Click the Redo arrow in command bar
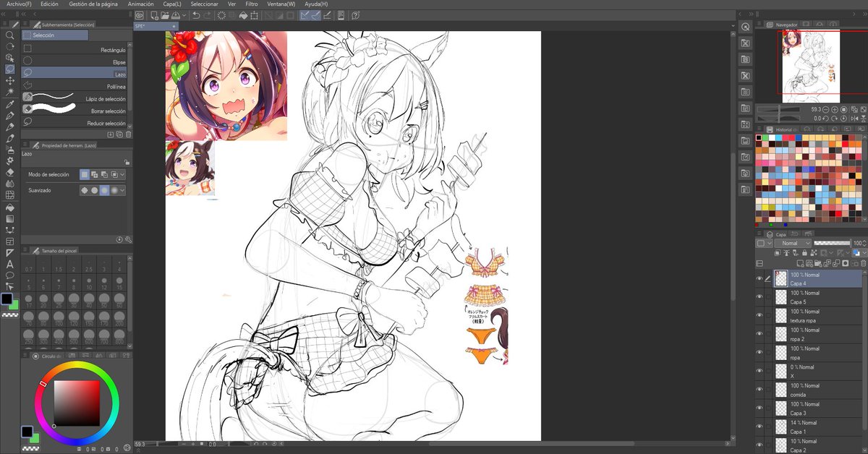 pyautogui.click(x=208, y=15)
